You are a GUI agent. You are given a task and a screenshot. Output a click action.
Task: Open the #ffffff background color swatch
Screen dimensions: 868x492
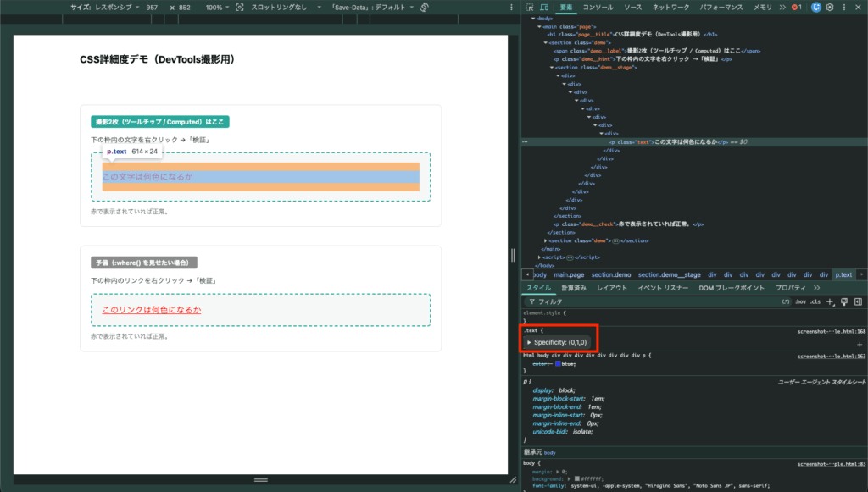[x=576, y=478]
